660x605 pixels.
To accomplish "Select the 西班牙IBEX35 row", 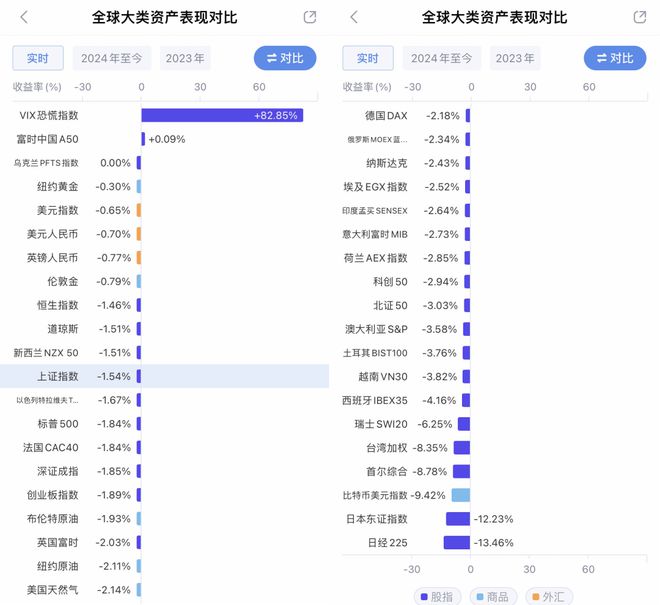I will [495, 400].
